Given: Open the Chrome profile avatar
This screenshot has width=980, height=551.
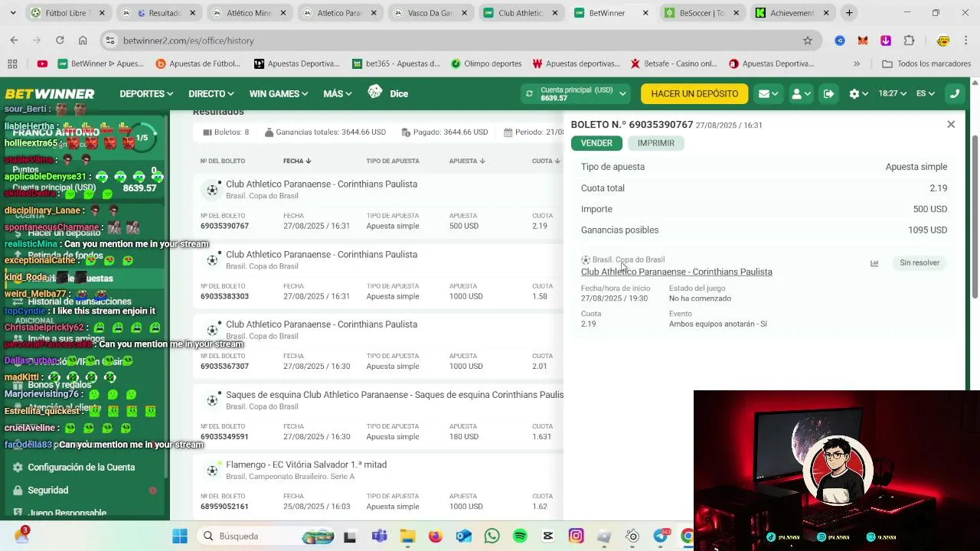Looking at the screenshot, I should (x=943, y=41).
